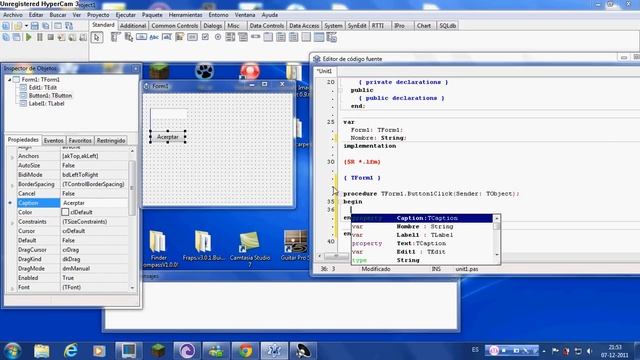Click the Acerptar button on Form1 designer
The width and height of the screenshot is (640, 360).
pos(168,137)
